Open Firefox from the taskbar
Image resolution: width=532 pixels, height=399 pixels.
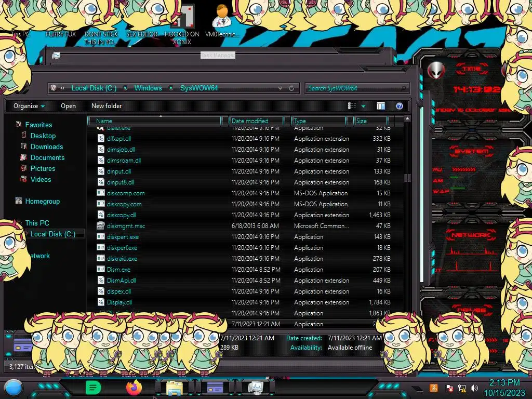coord(134,388)
